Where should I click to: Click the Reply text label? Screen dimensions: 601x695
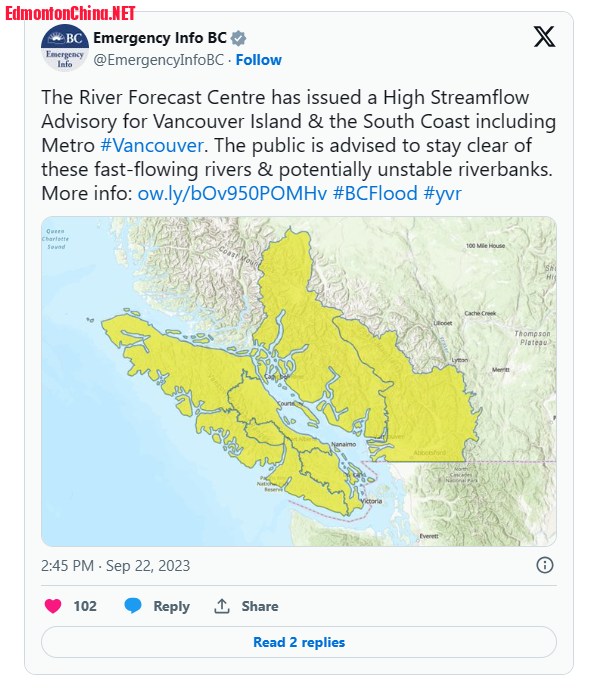[x=172, y=606]
